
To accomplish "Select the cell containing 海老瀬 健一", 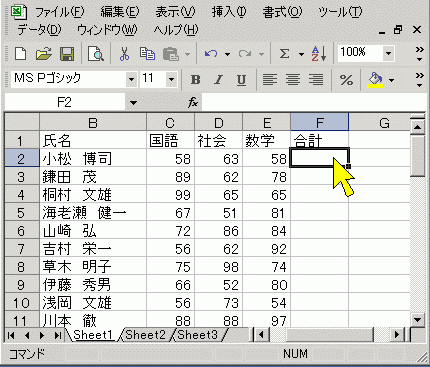I will 93,212.
